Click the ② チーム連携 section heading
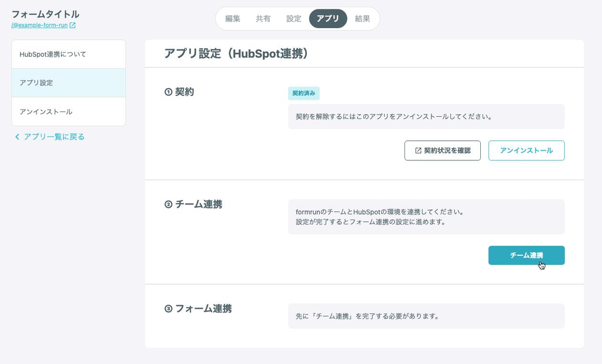The height and width of the screenshot is (364, 602). point(193,204)
